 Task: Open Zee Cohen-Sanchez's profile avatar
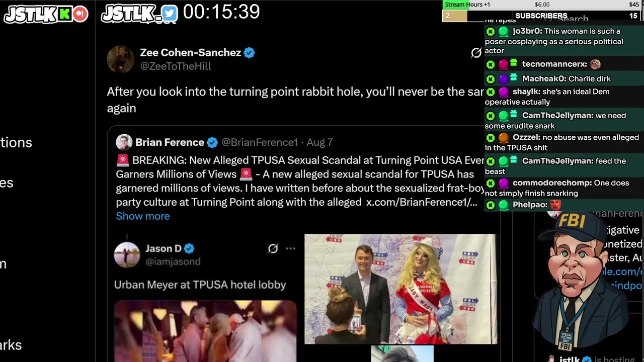[120, 59]
